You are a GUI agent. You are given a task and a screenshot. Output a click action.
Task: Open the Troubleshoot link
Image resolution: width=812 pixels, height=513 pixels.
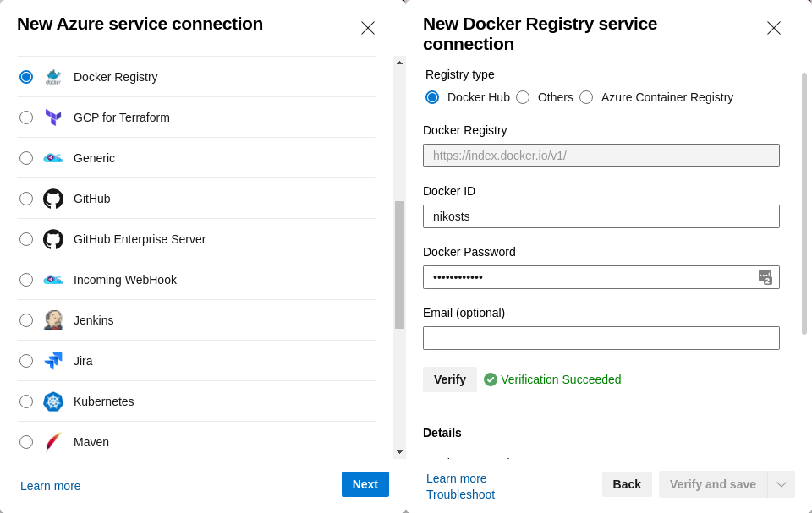(461, 494)
